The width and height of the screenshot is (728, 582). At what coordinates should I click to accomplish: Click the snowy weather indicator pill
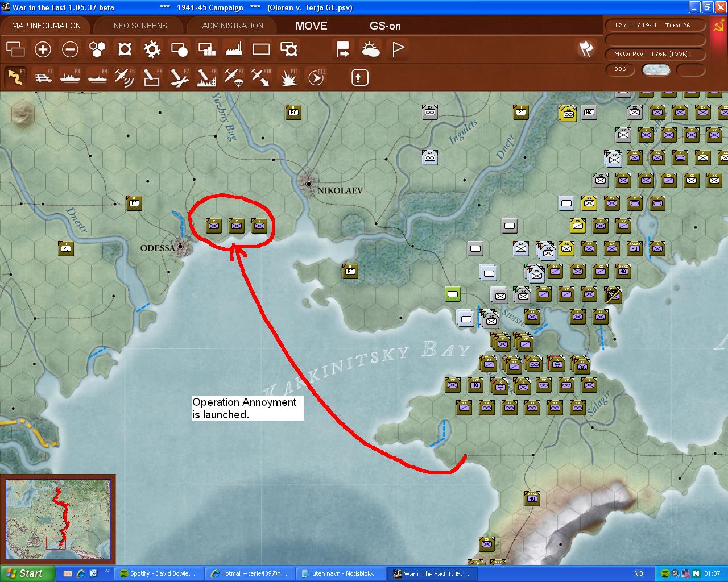(x=656, y=70)
